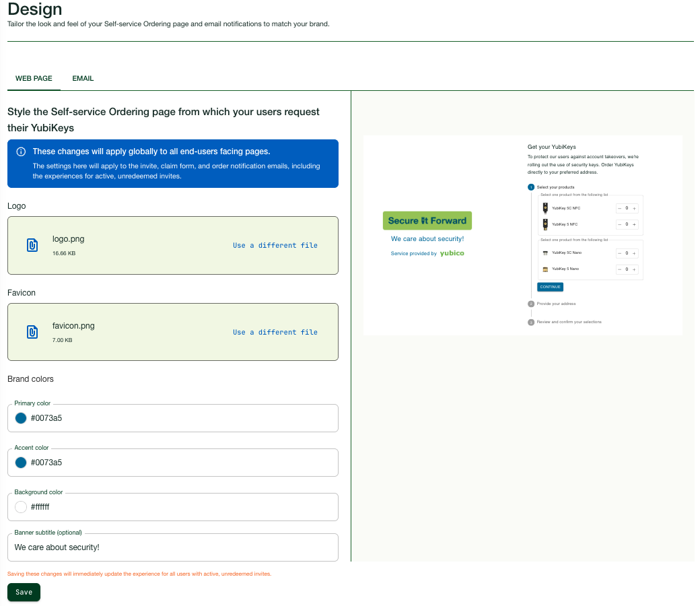Screen dimensions: 700x606
Task: Click the Banner subtitle text field
Action: pos(172,547)
